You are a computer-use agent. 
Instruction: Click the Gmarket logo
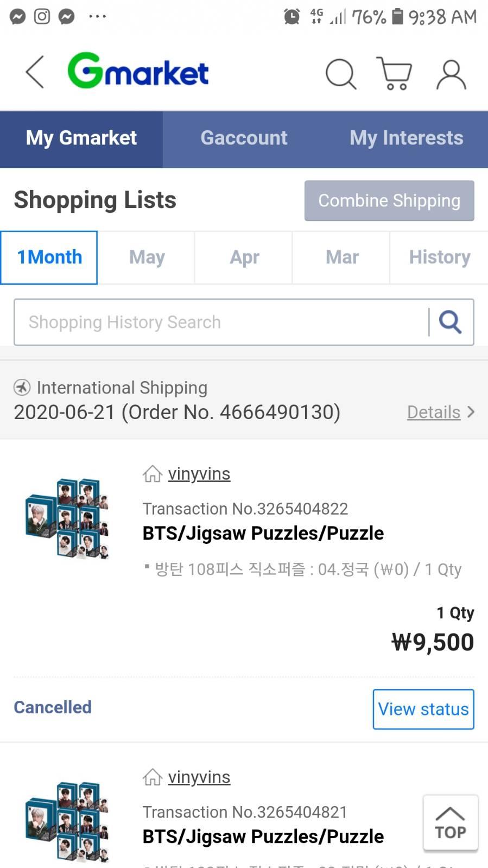(138, 71)
